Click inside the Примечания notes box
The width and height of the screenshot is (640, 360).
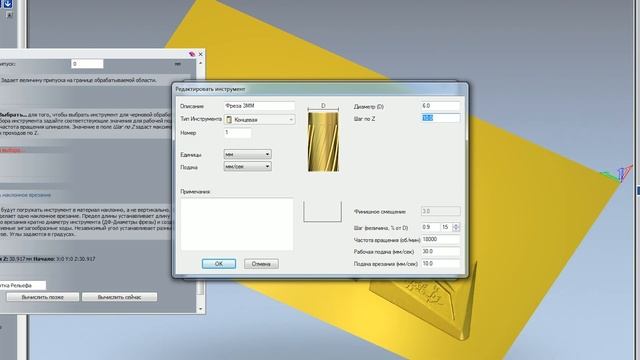237,224
